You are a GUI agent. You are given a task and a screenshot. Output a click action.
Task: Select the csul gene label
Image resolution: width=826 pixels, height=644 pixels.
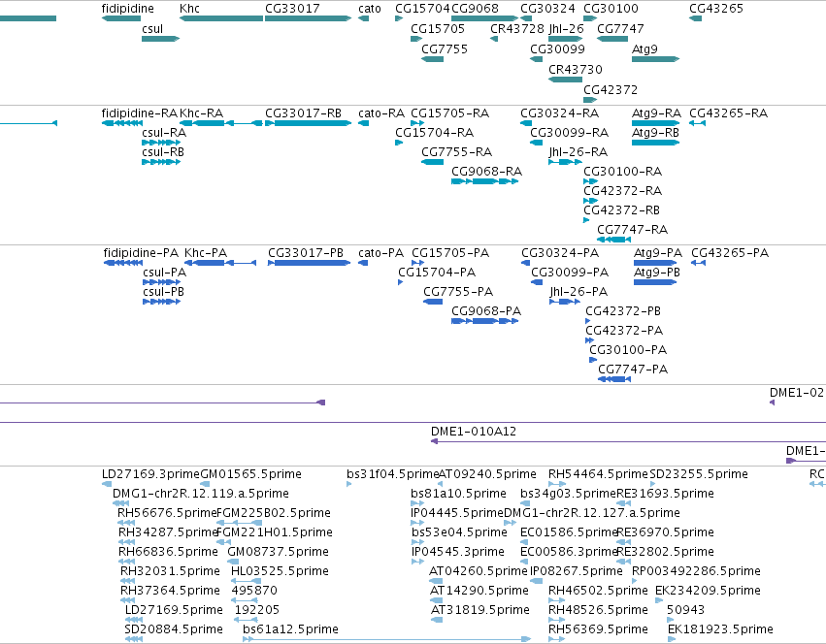click(x=152, y=29)
